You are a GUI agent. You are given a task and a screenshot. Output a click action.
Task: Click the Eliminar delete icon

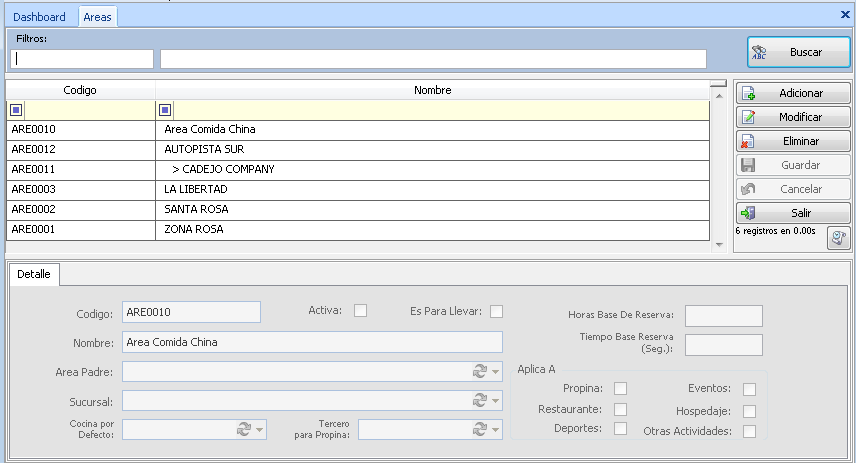[747, 141]
